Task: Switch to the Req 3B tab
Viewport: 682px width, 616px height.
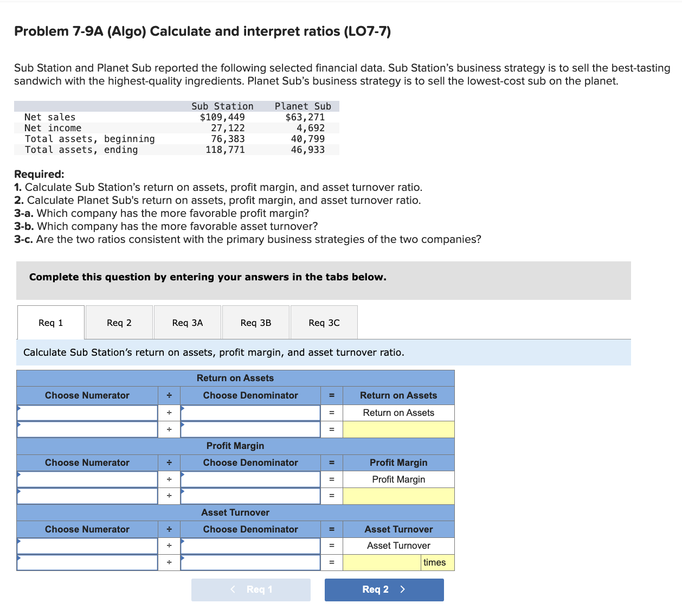Action: pyautogui.click(x=255, y=322)
